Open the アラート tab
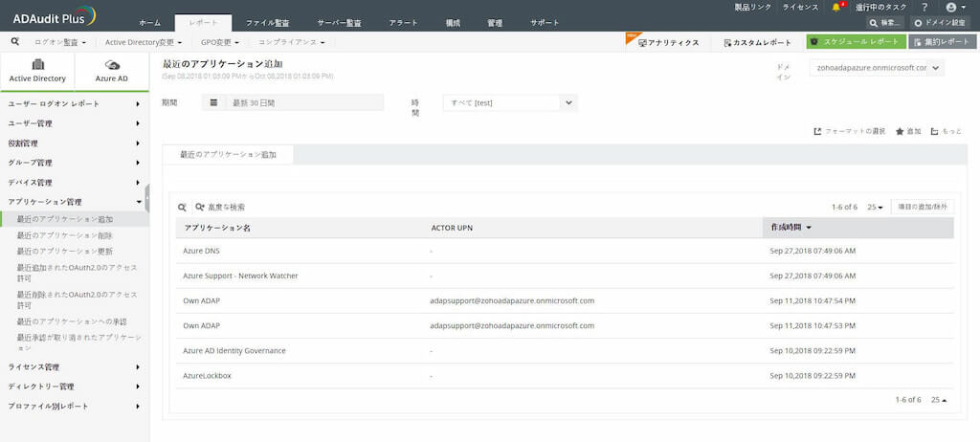Screen dimensions: 980x442 pyautogui.click(x=403, y=23)
